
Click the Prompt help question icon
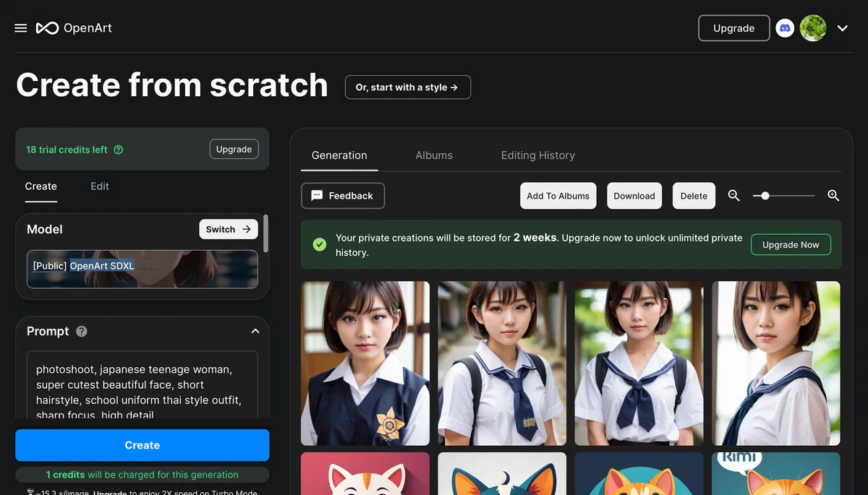pyautogui.click(x=82, y=331)
